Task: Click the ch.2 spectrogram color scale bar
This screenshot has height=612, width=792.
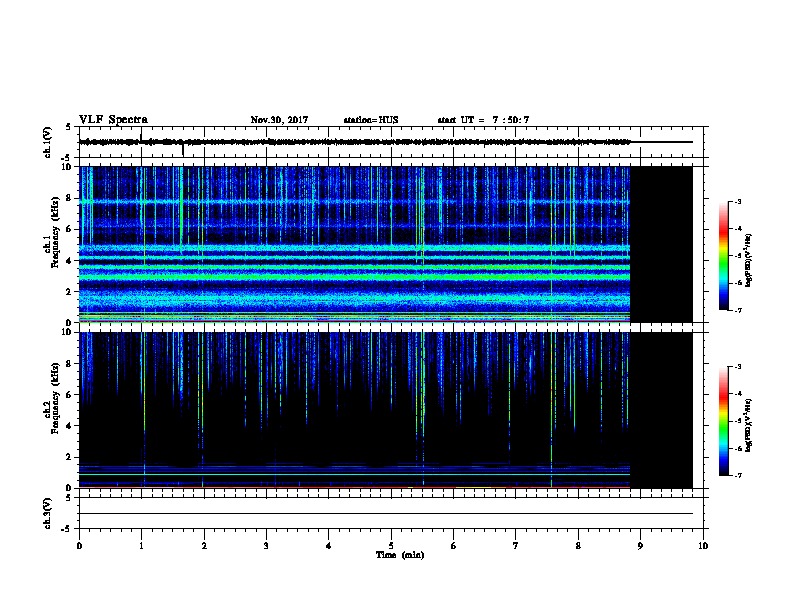Action: [x=724, y=421]
